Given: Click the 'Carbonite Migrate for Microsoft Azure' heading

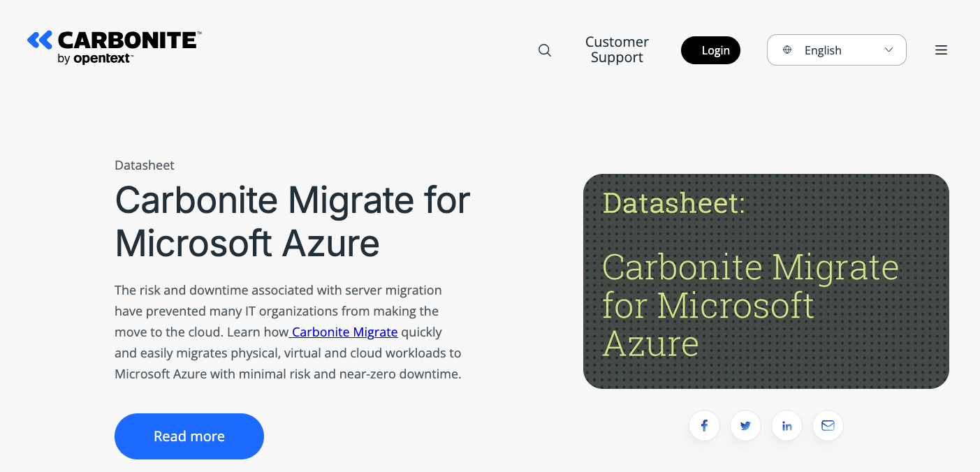Looking at the screenshot, I should point(293,221).
